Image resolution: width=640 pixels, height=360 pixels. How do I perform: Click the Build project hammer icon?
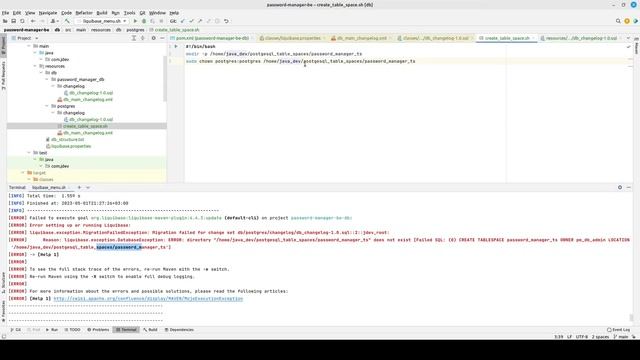[67, 21]
